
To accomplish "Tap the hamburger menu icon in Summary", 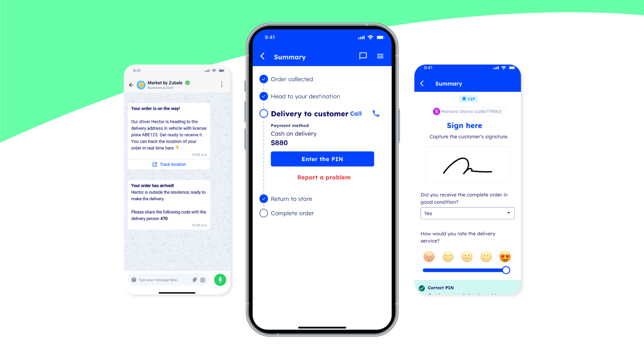I will pyautogui.click(x=380, y=56).
